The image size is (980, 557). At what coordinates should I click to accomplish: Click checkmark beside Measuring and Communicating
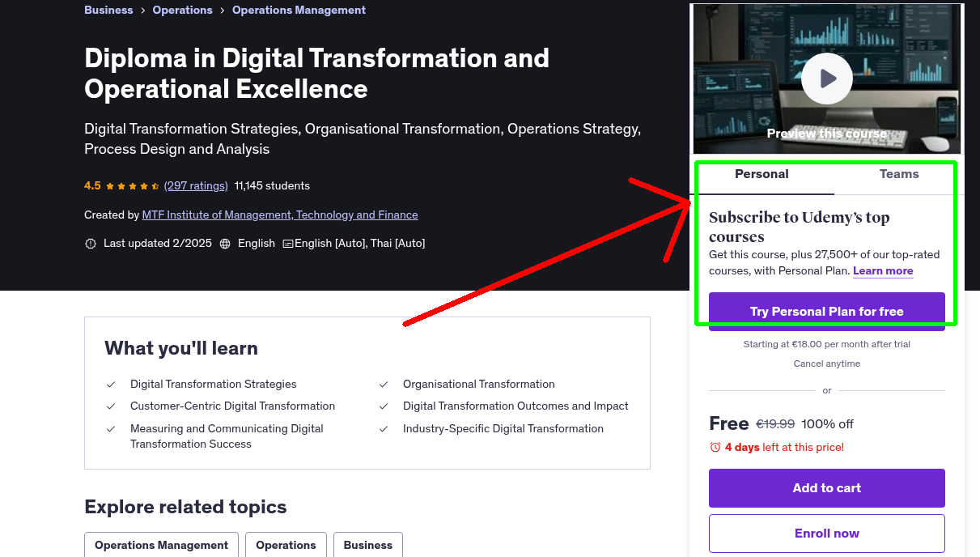[111, 429]
